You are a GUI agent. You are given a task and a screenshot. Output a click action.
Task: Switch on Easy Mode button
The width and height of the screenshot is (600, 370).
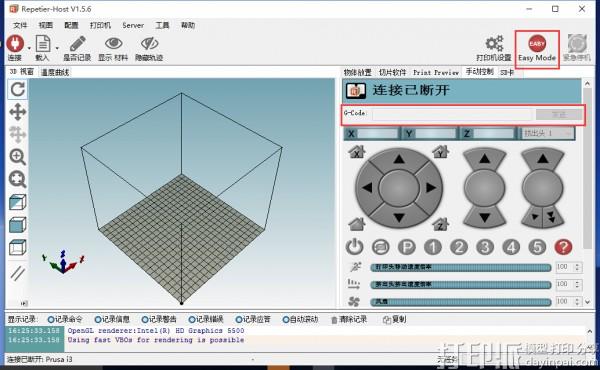pos(537,49)
